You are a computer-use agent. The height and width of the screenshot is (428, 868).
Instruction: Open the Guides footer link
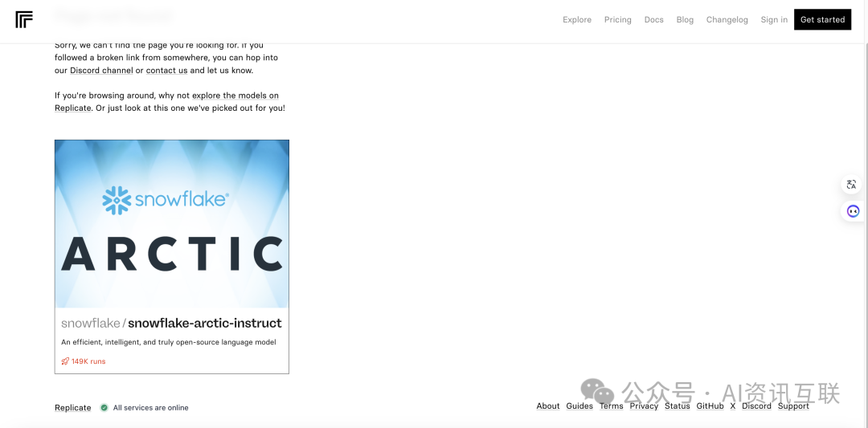pyautogui.click(x=579, y=406)
